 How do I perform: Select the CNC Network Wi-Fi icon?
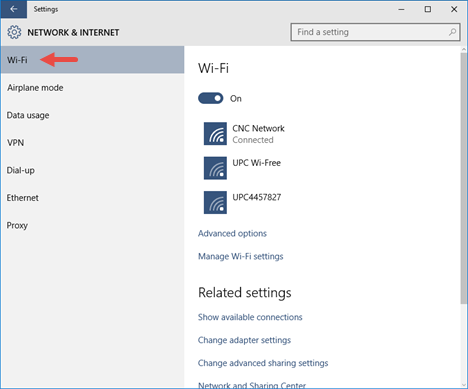pos(215,134)
